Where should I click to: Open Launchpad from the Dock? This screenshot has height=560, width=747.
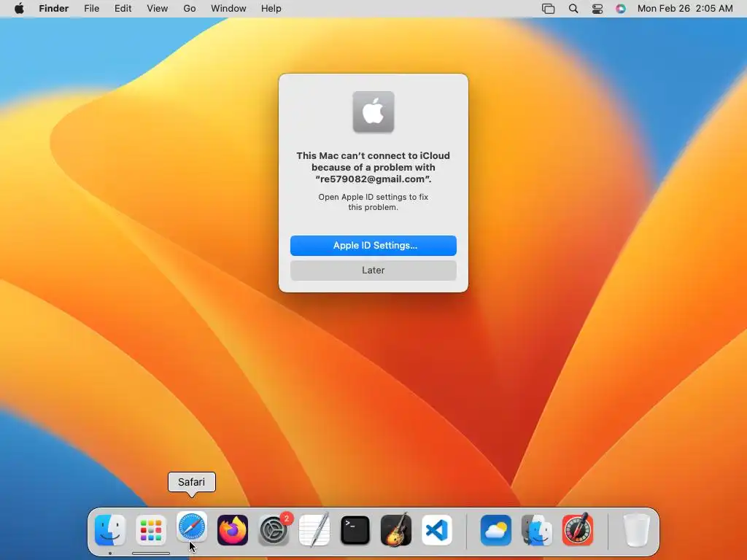151,530
